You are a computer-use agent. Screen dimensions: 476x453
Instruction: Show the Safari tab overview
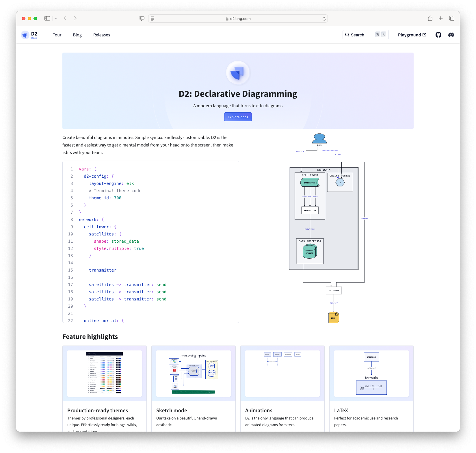451,18
